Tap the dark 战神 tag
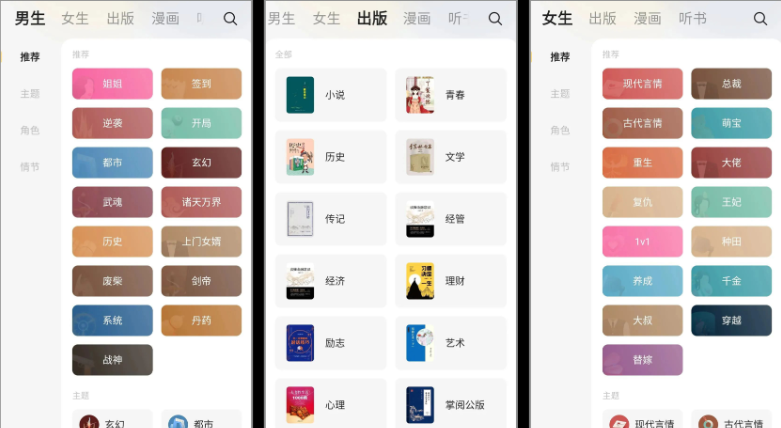Image resolution: width=781 pixels, height=428 pixels. (113, 360)
